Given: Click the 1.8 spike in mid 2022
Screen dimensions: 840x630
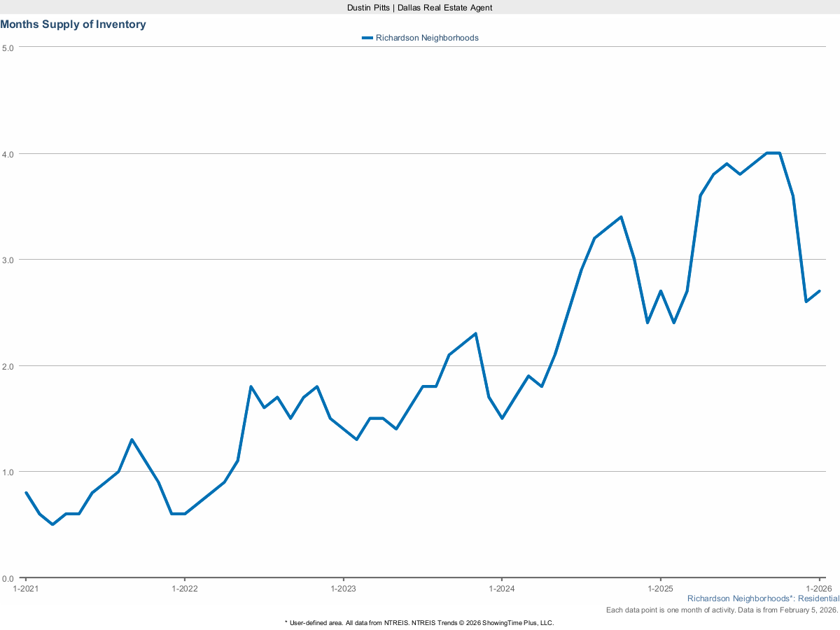Looking at the screenshot, I should tap(251, 386).
